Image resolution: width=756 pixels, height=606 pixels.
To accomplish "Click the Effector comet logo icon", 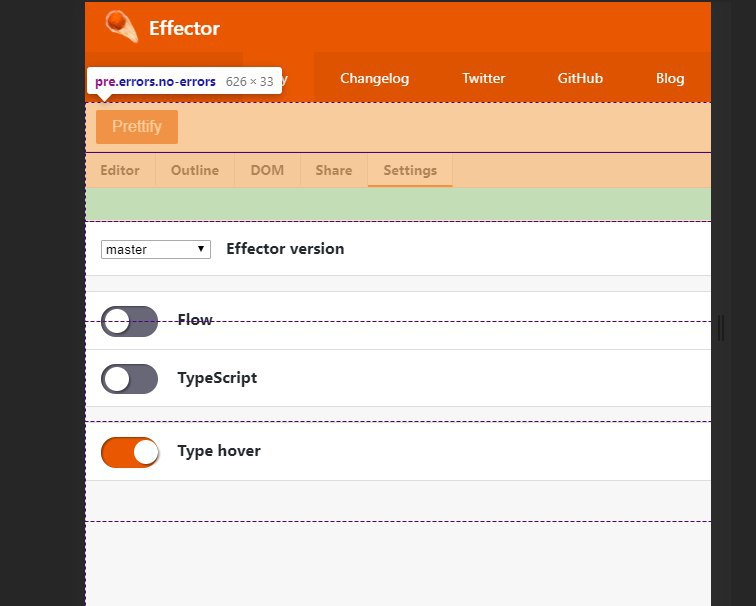I will coord(122,27).
